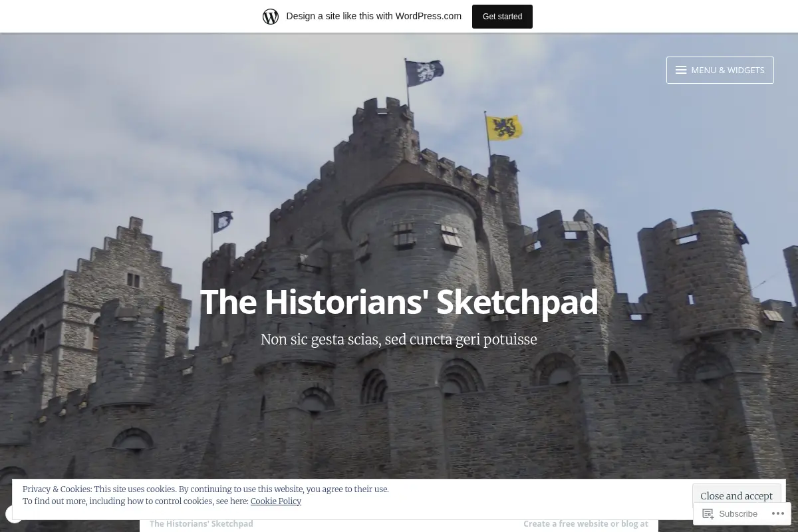This screenshot has width=798, height=532.
Task: Click the WordPress logo icon
Action: (x=271, y=17)
